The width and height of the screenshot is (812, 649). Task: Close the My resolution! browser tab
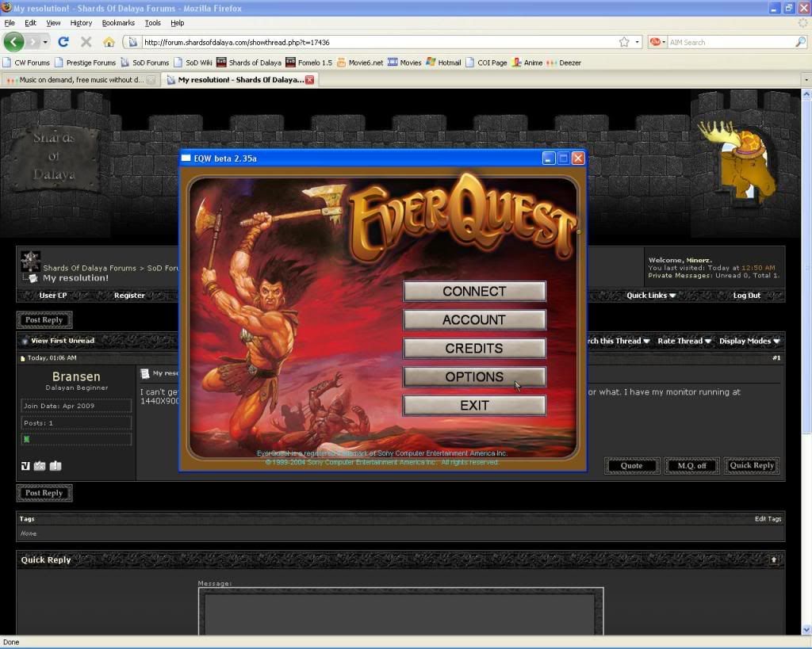point(310,80)
